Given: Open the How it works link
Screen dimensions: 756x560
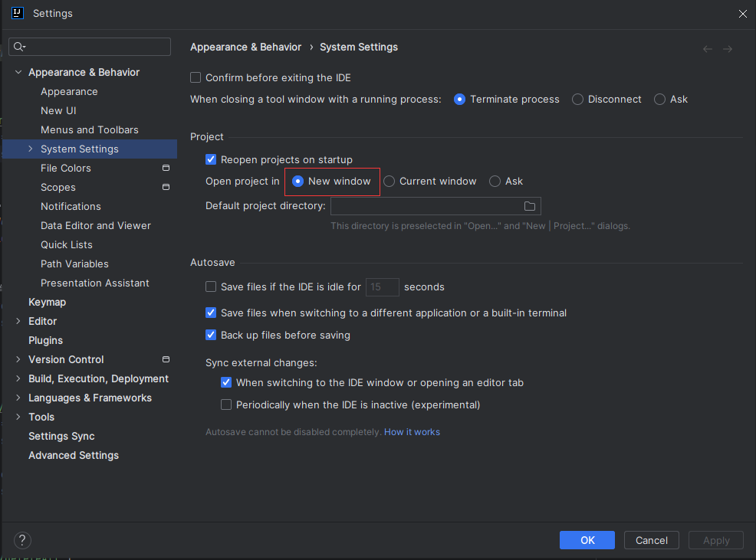Looking at the screenshot, I should click(x=412, y=432).
